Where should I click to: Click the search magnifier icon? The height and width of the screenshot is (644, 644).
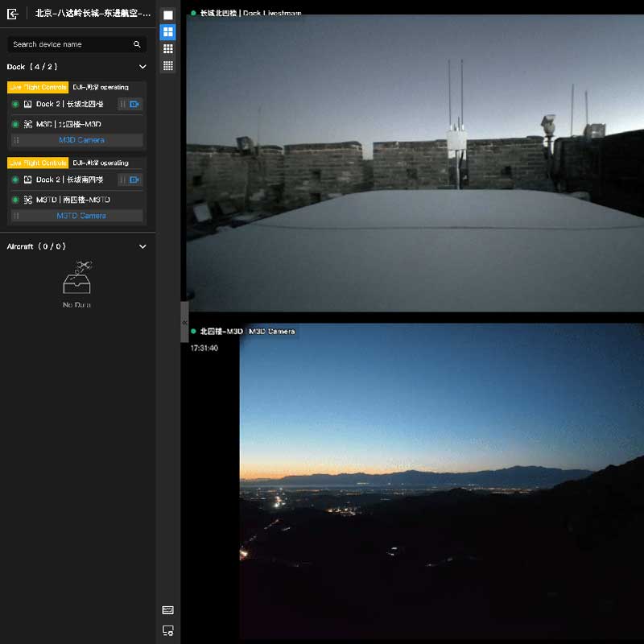coord(137,44)
